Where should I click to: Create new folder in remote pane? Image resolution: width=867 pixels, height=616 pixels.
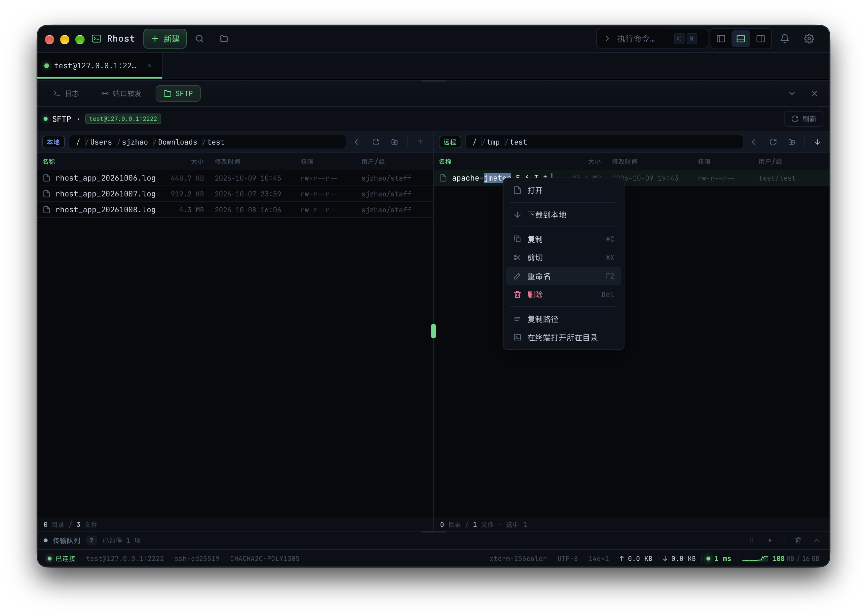point(791,142)
